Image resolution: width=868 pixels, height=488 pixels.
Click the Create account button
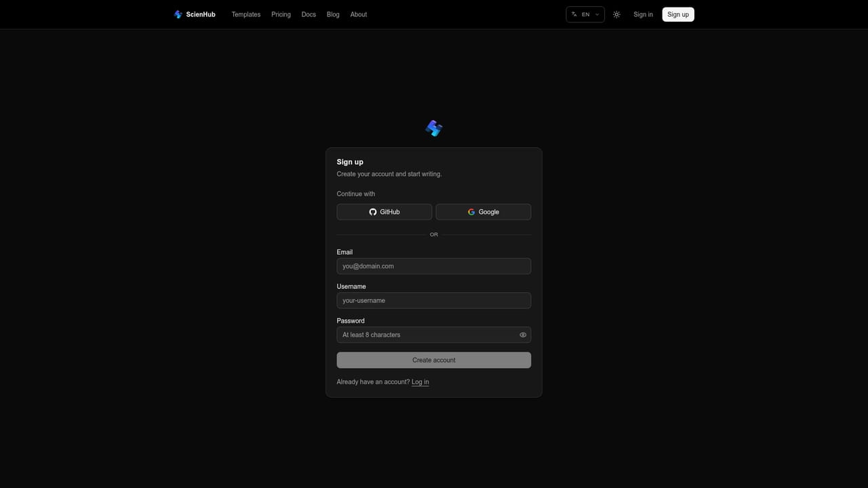(x=434, y=360)
